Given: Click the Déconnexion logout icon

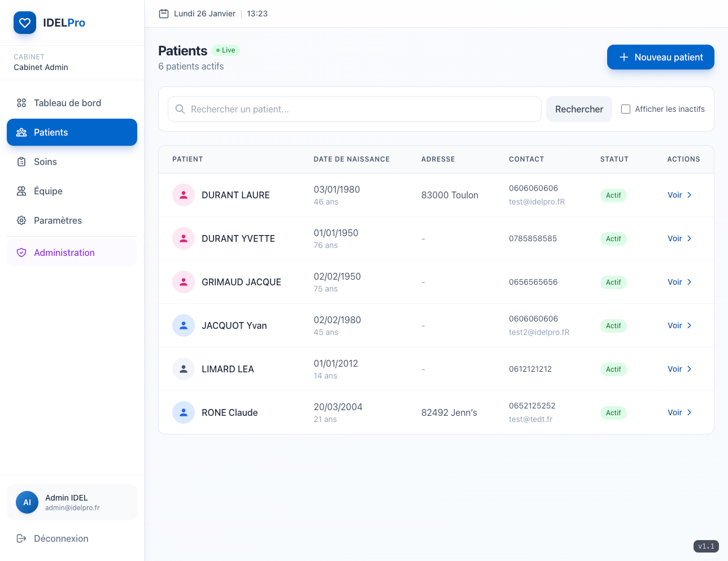Looking at the screenshot, I should [x=21, y=538].
